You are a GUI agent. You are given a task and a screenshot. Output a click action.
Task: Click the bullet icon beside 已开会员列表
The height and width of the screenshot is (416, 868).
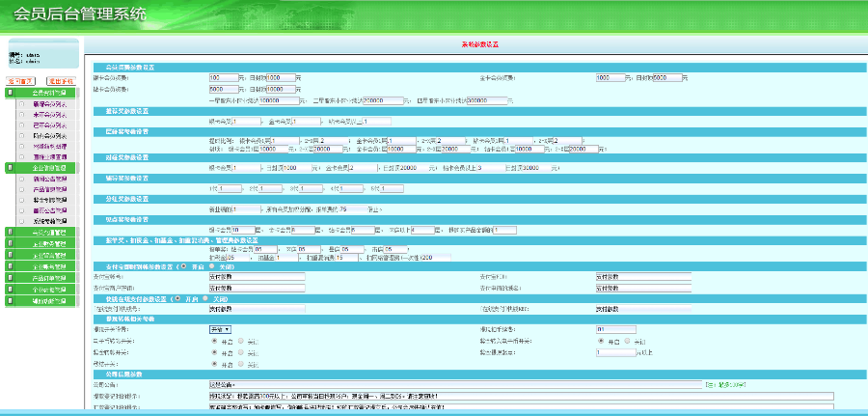(x=22, y=125)
